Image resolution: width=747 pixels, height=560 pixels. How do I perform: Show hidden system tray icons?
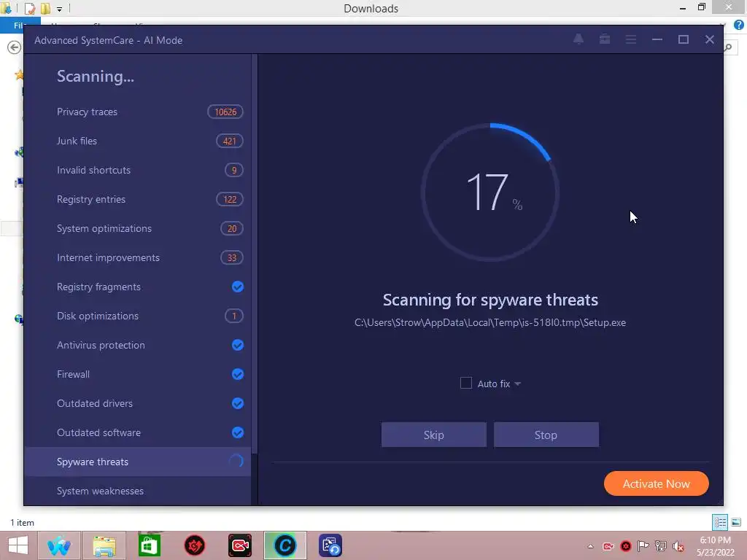tap(591, 546)
